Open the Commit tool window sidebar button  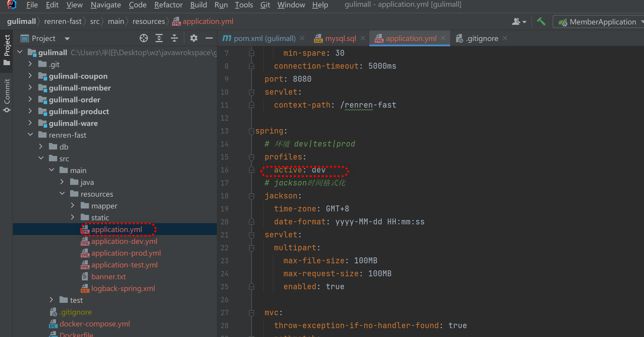tap(7, 95)
